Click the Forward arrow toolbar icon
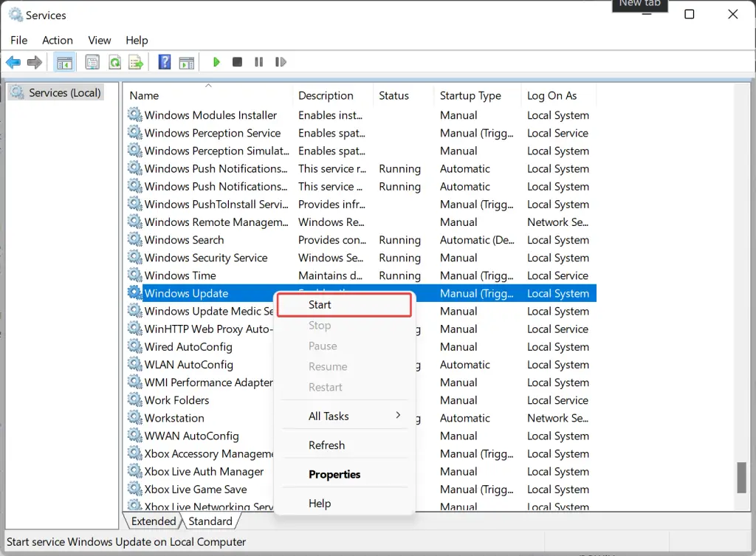 click(35, 62)
